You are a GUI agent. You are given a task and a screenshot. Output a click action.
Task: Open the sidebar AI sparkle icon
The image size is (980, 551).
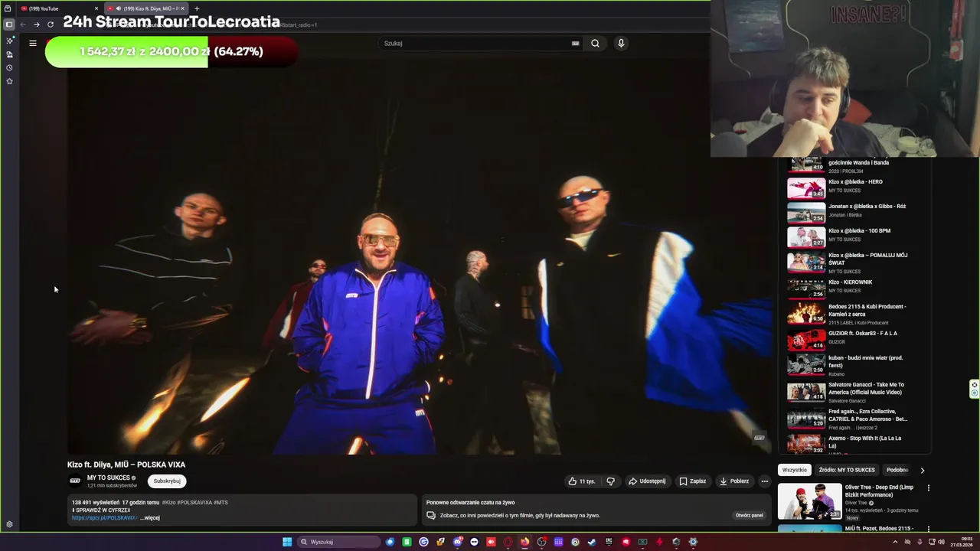pyautogui.click(x=9, y=41)
